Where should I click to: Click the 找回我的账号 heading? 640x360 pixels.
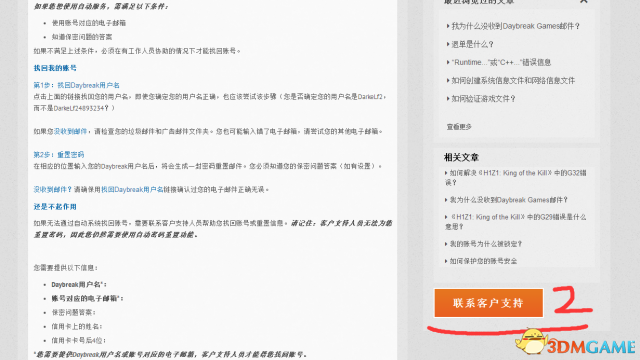point(55,68)
